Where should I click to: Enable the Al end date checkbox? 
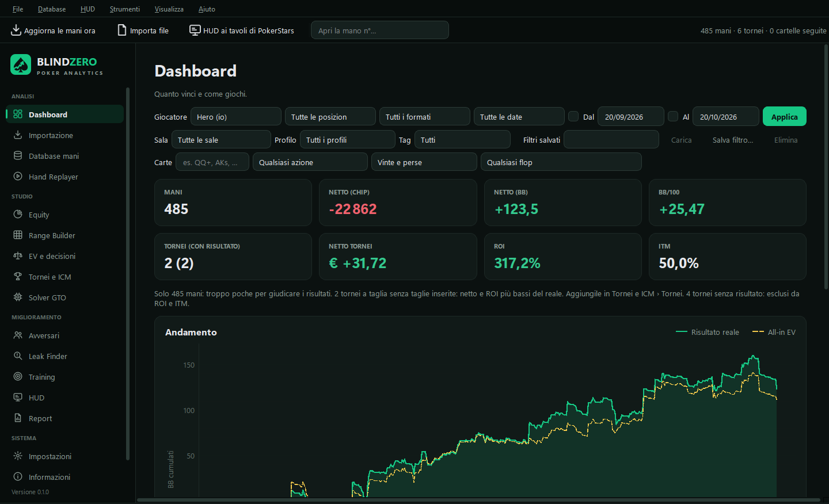tap(673, 116)
